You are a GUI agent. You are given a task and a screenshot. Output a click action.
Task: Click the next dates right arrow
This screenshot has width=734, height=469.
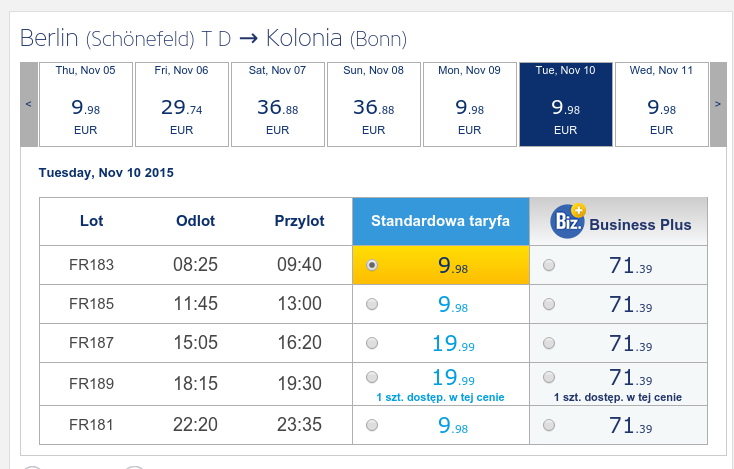[718, 104]
